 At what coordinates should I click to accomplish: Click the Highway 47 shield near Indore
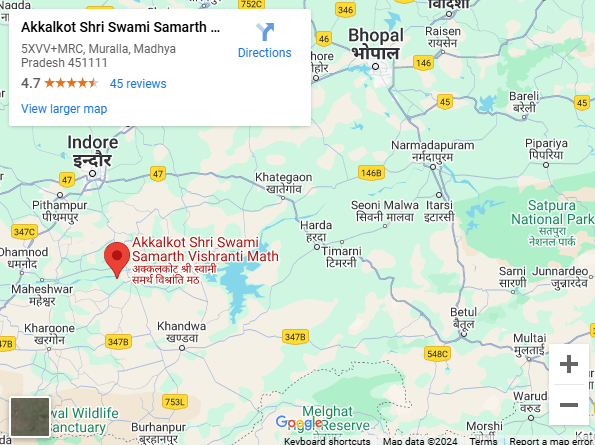pos(67,179)
